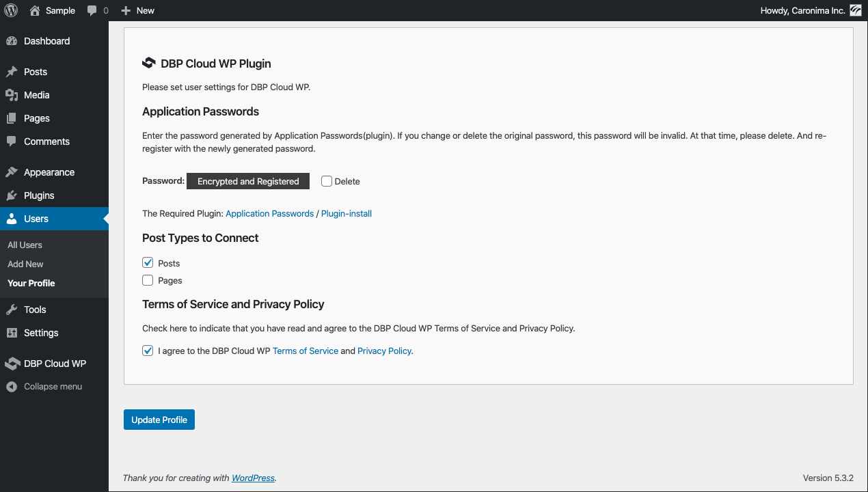The height and width of the screenshot is (492, 868).
Task: Click the Users person icon
Action: tap(12, 219)
